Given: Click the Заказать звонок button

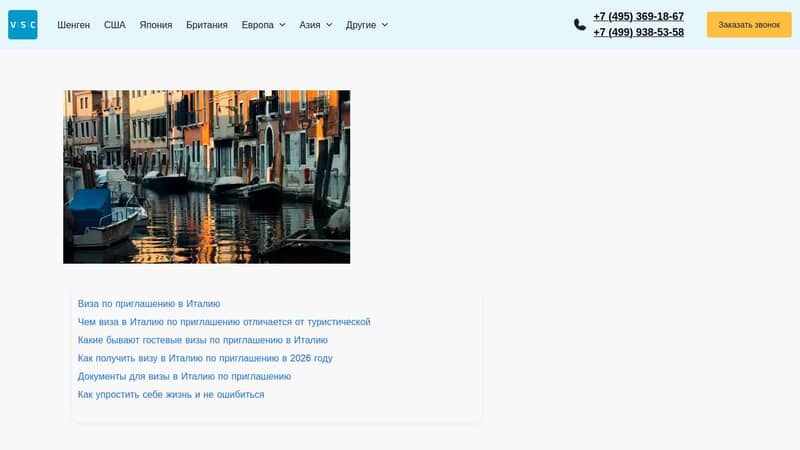Looking at the screenshot, I should 749,24.
